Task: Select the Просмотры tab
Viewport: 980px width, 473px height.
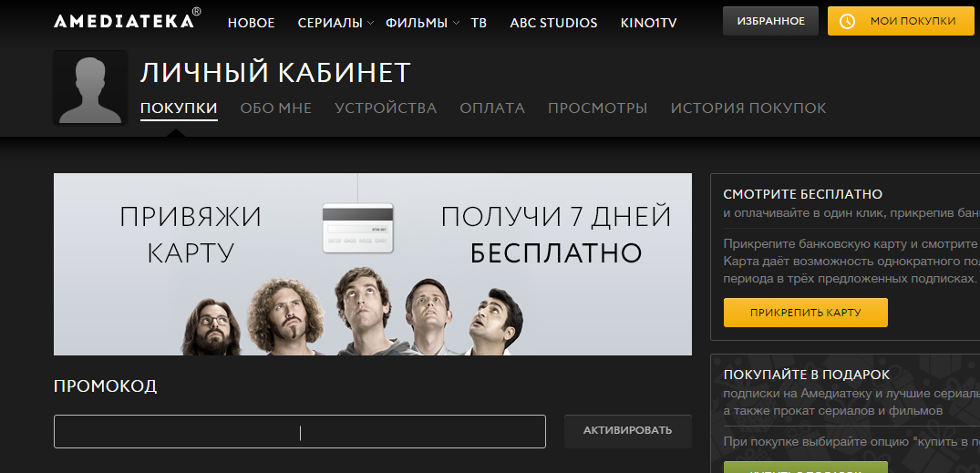Action: [x=597, y=108]
